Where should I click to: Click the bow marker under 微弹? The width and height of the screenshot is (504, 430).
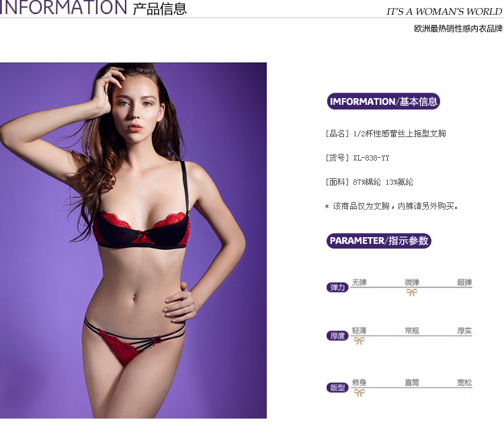coord(412,292)
